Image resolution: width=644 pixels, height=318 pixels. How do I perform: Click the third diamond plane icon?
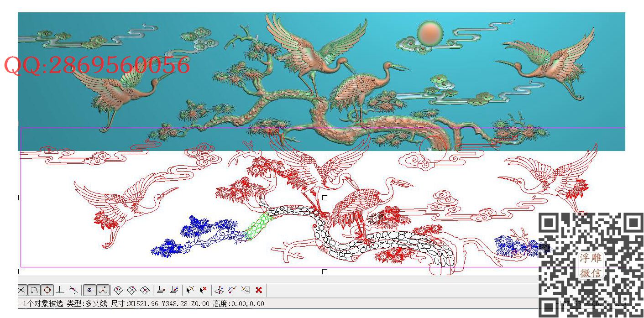pos(145,290)
